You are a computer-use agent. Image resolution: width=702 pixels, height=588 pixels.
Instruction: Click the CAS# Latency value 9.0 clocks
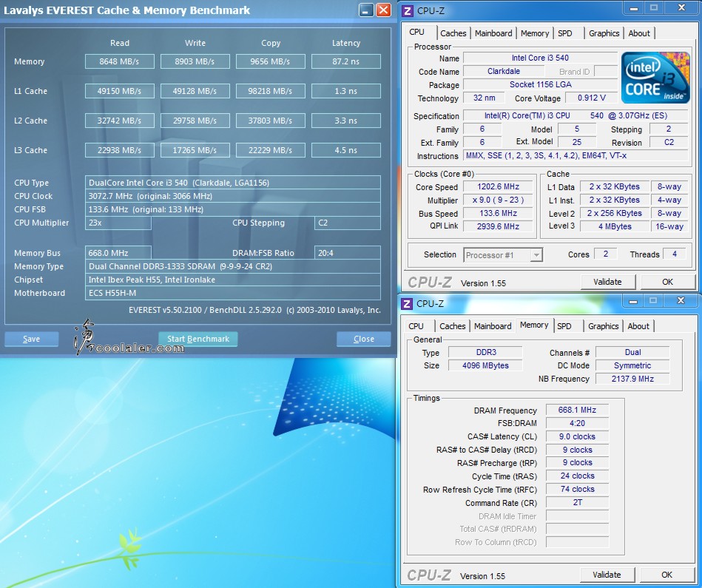577,437
